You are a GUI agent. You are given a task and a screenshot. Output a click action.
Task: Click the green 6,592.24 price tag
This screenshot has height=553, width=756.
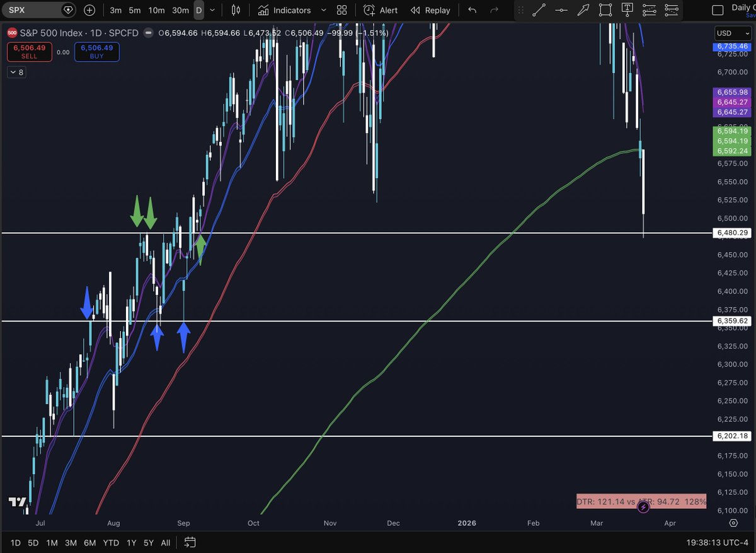tap(733, 151)
